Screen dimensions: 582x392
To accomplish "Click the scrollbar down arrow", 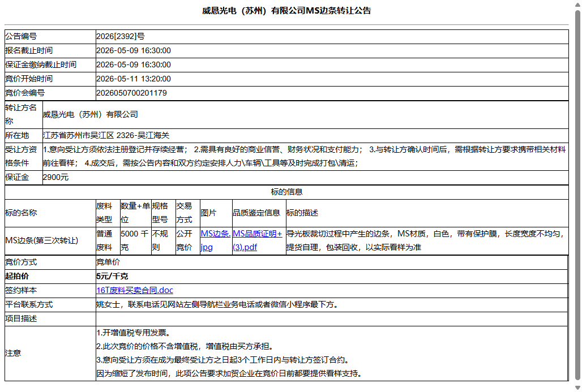I will 577,387.
